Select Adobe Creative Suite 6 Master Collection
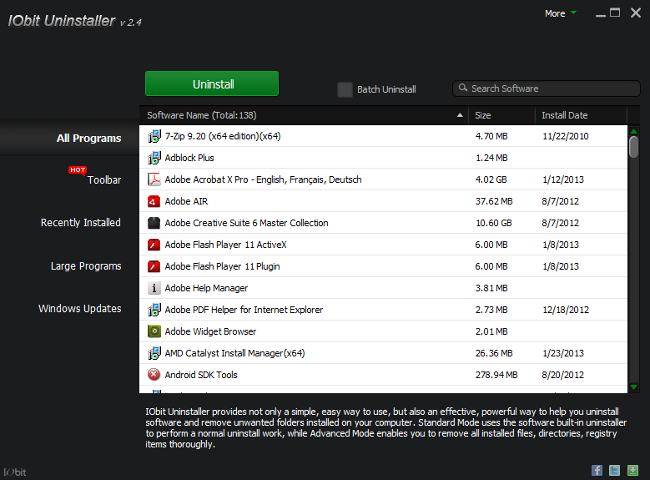This screenshot has height=480, width=650. click(383, 223)
